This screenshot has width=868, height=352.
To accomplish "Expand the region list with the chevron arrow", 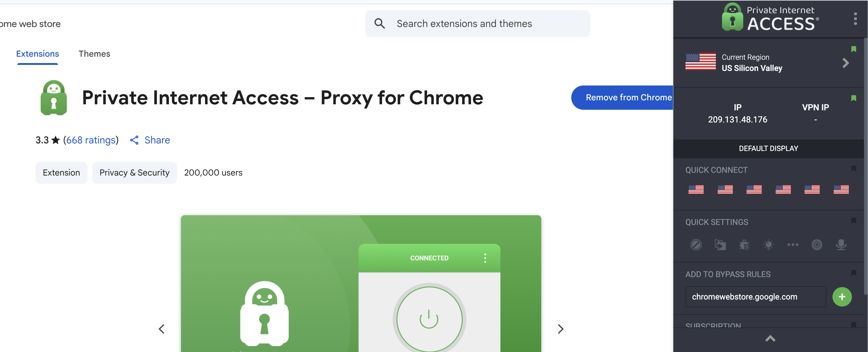I will pos(846,62).
